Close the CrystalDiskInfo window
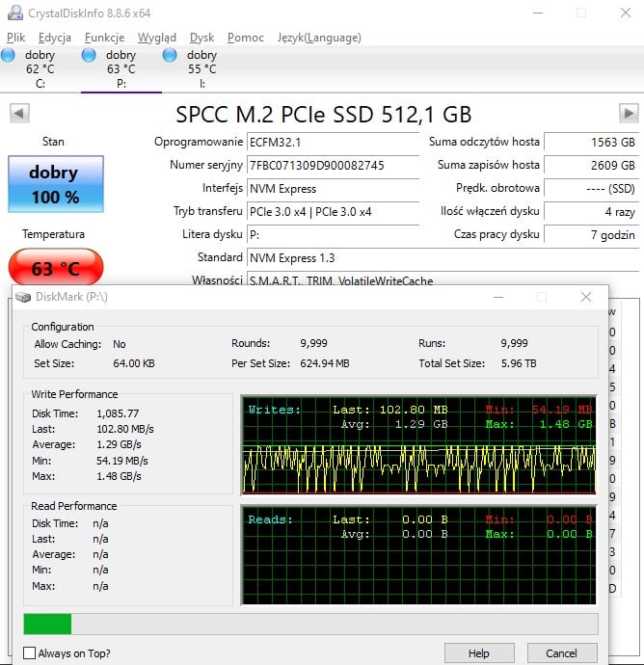This screenshot has width=644, height=665. coord(626,13)
